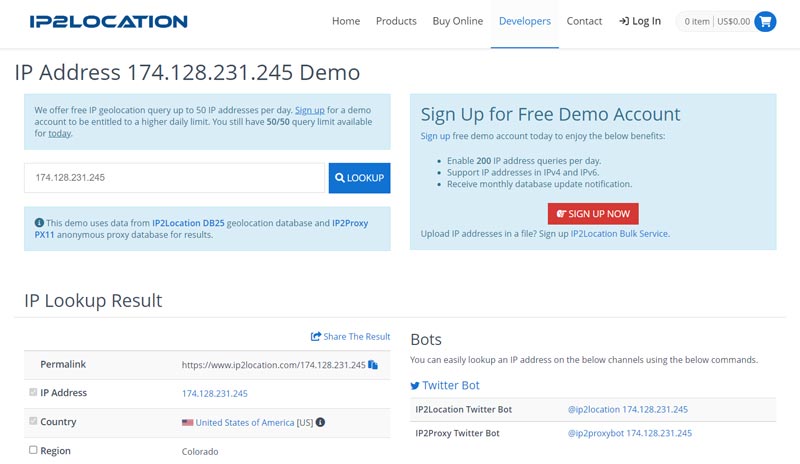The image size is (800, 464).
Task: Click the IP2Location logo
Action: point(108,21)
